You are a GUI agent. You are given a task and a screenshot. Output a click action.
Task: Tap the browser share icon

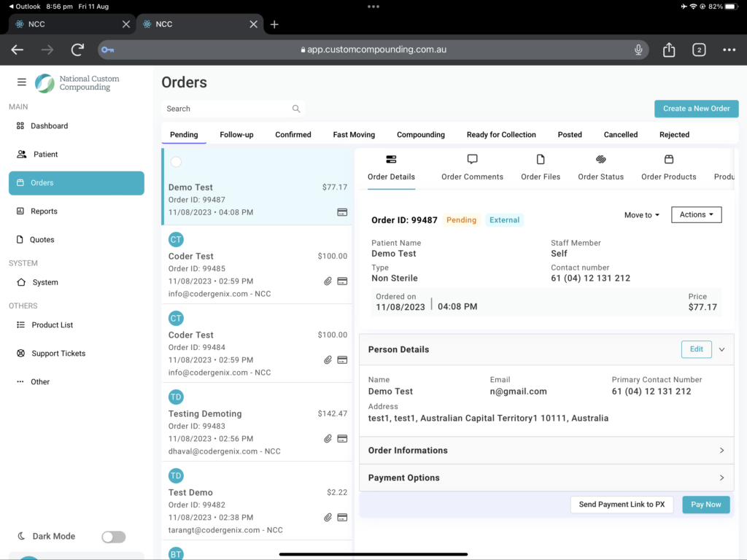669,50
